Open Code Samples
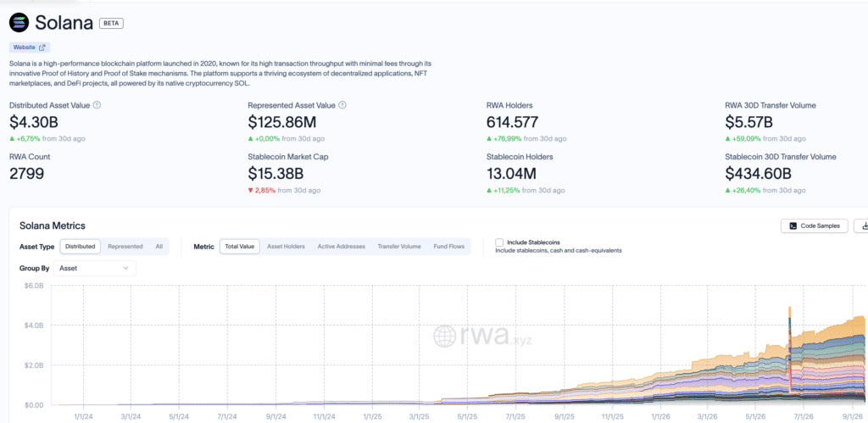 click(815, 225)
